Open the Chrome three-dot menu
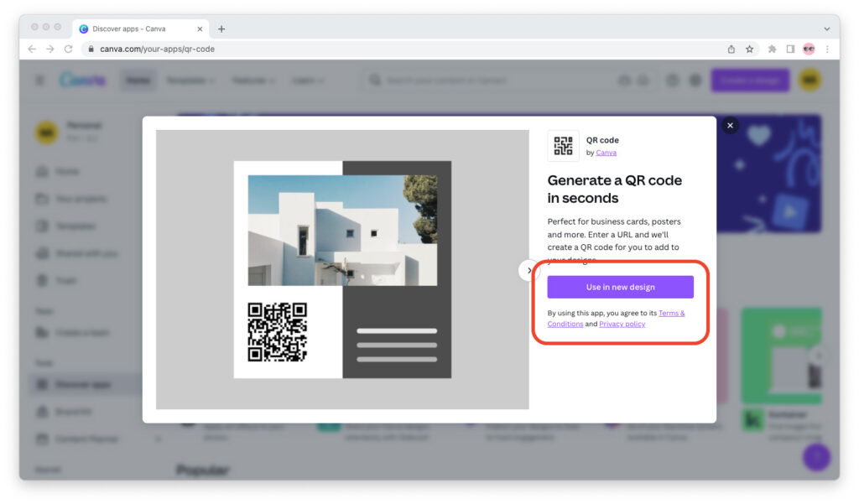Screen dimensions: 859x504 827,49
